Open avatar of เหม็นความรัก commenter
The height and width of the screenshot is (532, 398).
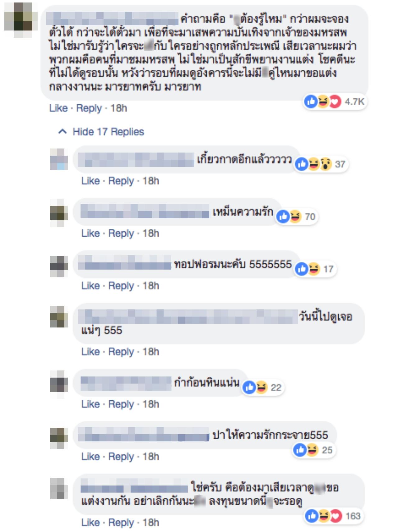59,213
